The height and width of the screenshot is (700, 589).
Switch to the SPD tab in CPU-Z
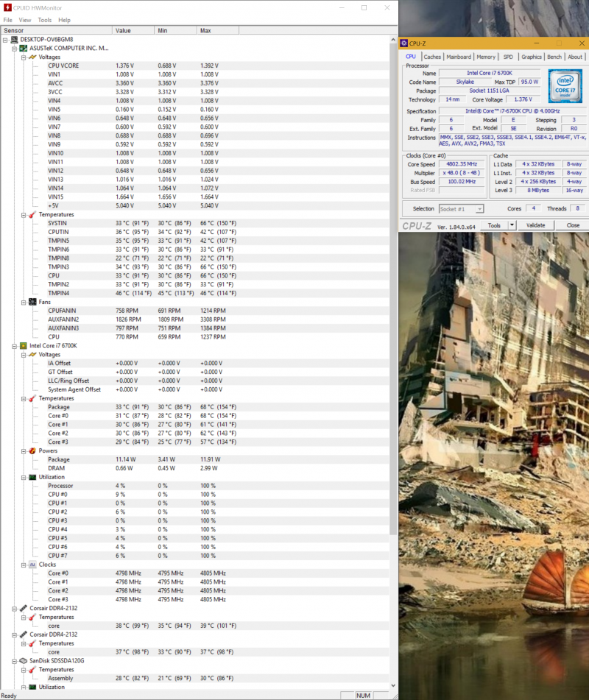[508, 57]
